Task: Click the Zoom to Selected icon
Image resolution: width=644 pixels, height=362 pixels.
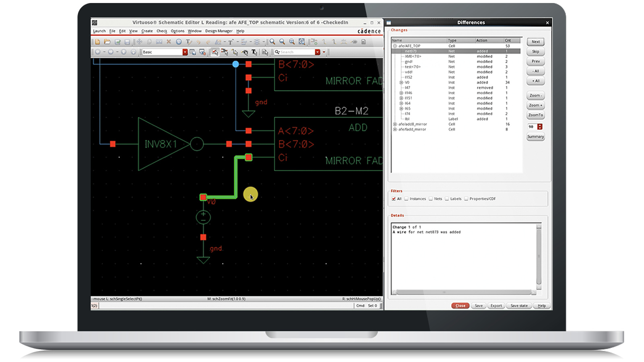Action: tap(301, 42)
